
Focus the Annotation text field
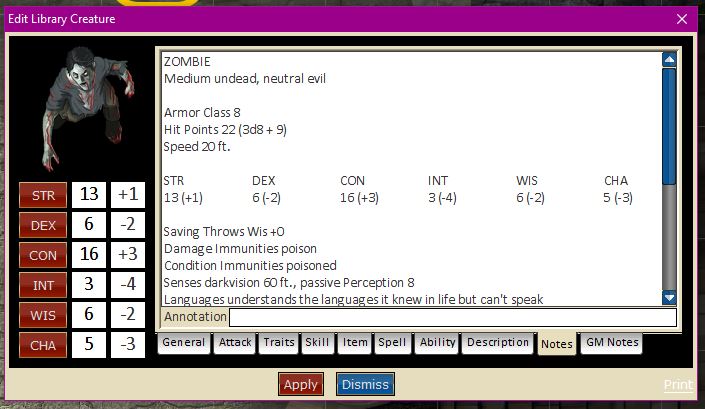pyautogui.click(x=453, y=317)
